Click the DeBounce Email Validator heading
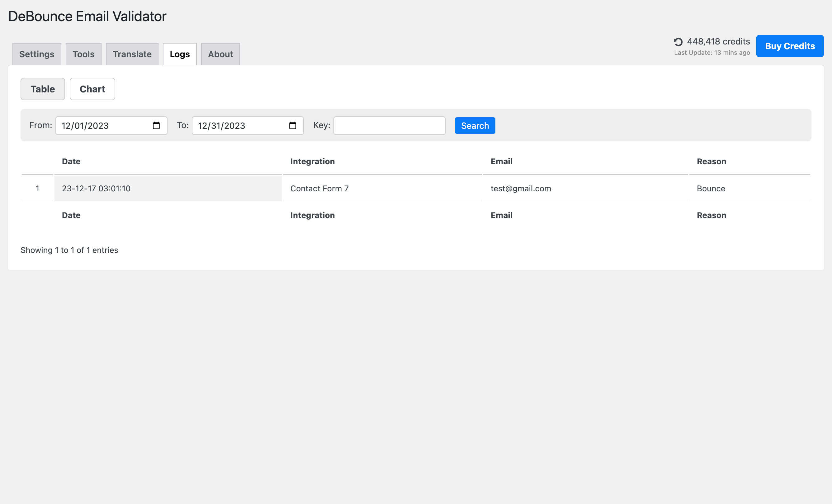This screenshot has height=504, width=832. (87, 16)
